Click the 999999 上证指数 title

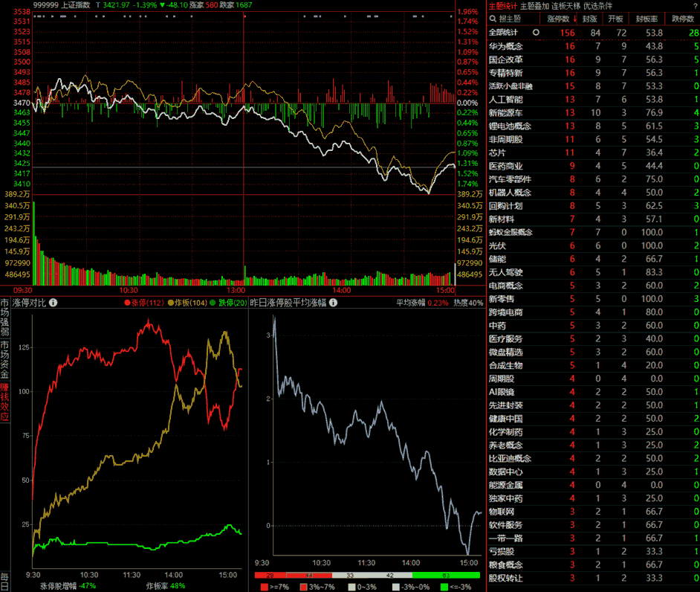tap(62, 5)
